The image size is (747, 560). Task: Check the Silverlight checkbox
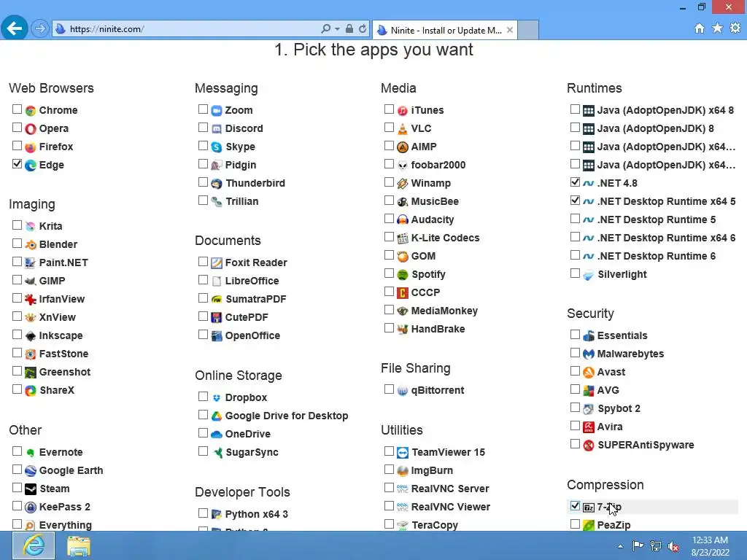(575, 273)
